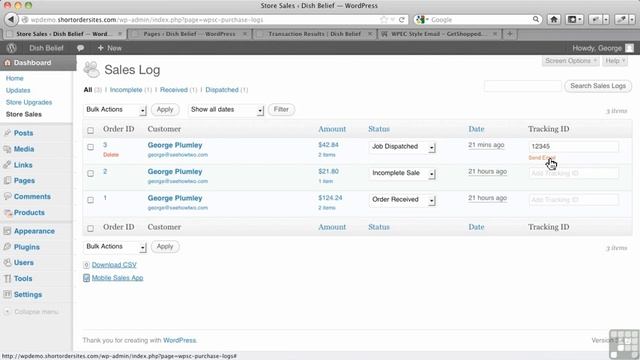Click the browser home icon
640x360 pixels.
554,19
